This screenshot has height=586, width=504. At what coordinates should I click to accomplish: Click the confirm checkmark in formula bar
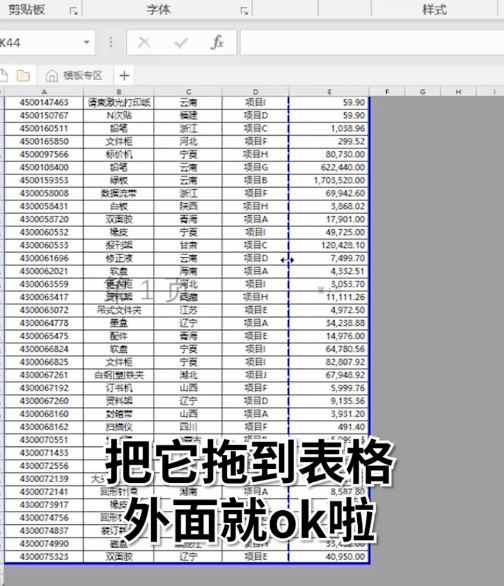click(x=181, y=43)
